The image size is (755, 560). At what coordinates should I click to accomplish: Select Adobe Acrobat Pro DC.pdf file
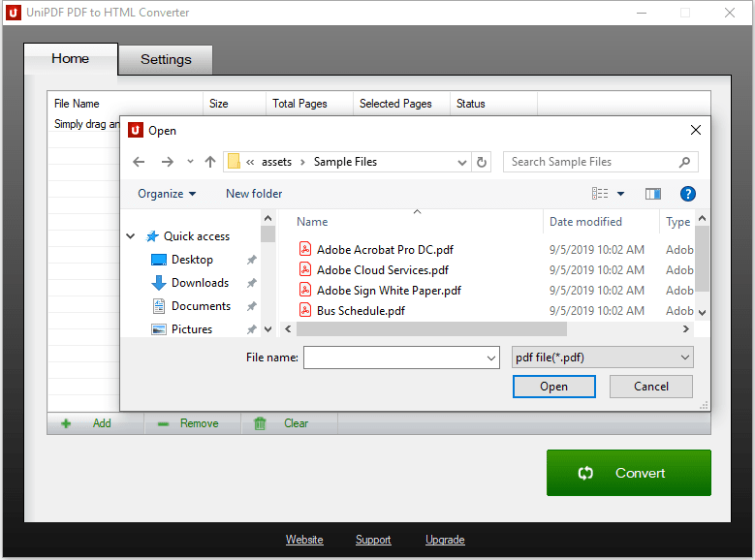point(385,249)
